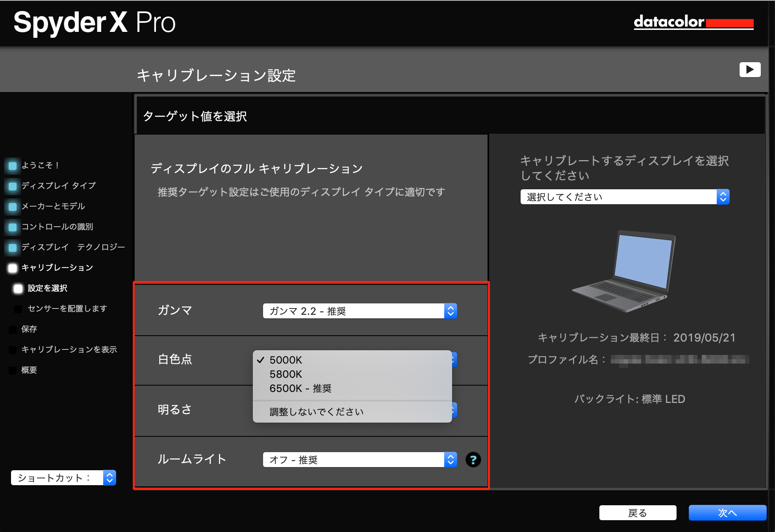775x532 pixels.
Task: Go to the 概要 step
Action: 24,370
